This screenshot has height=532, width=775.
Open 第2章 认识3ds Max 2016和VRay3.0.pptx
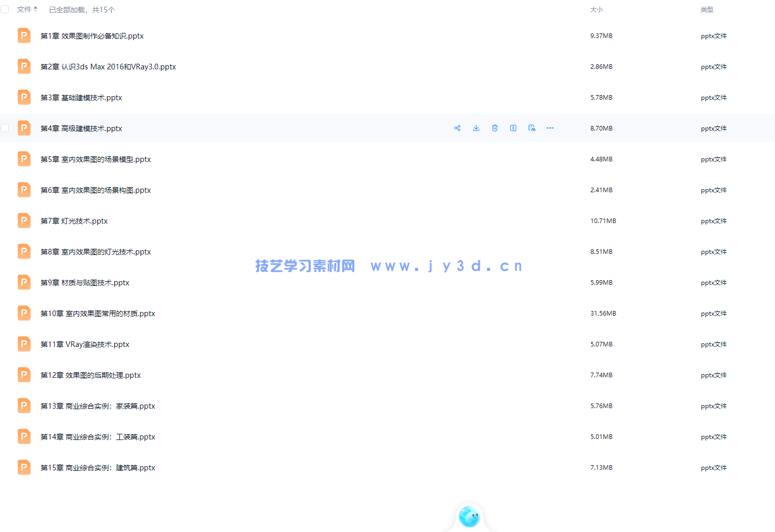tap(108, 67)
